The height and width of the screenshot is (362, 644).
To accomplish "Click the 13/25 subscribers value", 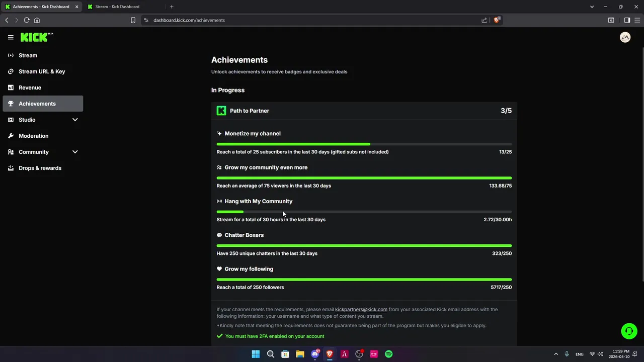I will pyautogui.click(x=505, y=152).
